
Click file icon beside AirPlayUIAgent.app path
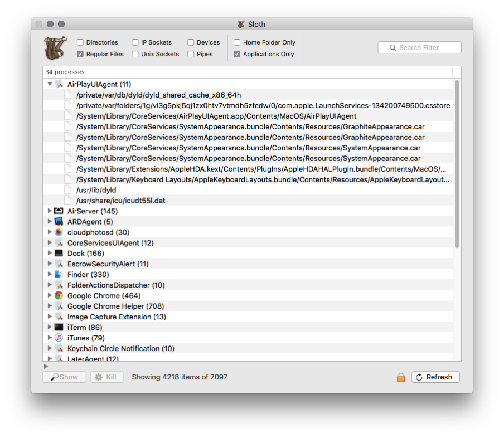click(67, 116)
